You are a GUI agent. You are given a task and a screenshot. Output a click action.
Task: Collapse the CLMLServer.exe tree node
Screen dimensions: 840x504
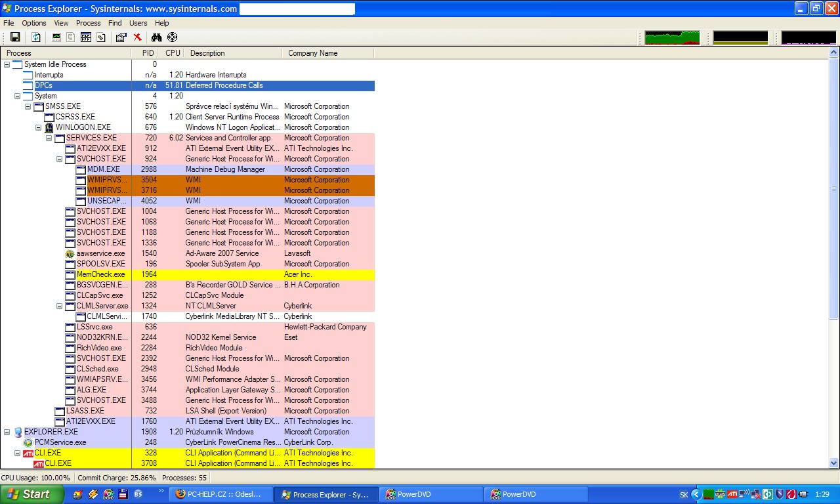[60, 306]
